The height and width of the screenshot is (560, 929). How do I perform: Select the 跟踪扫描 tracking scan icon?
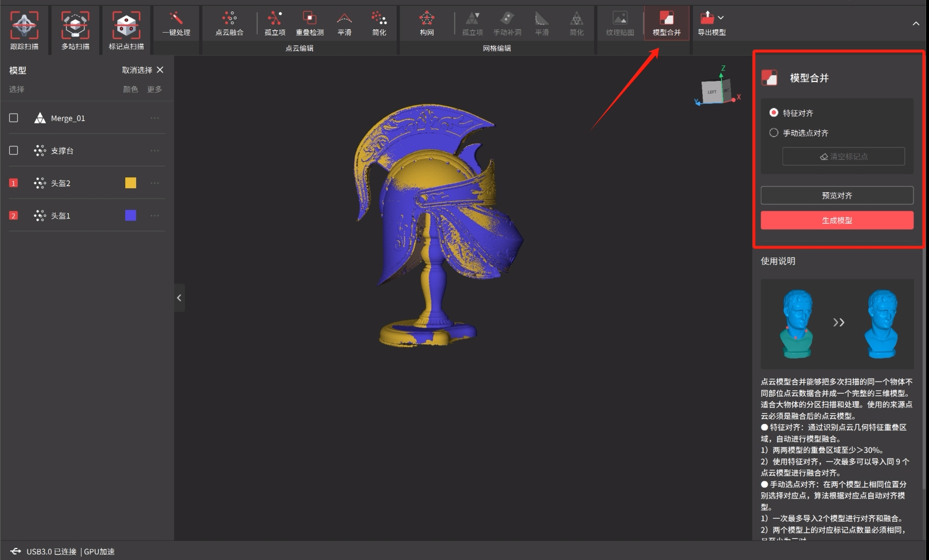tap(24, 26)
